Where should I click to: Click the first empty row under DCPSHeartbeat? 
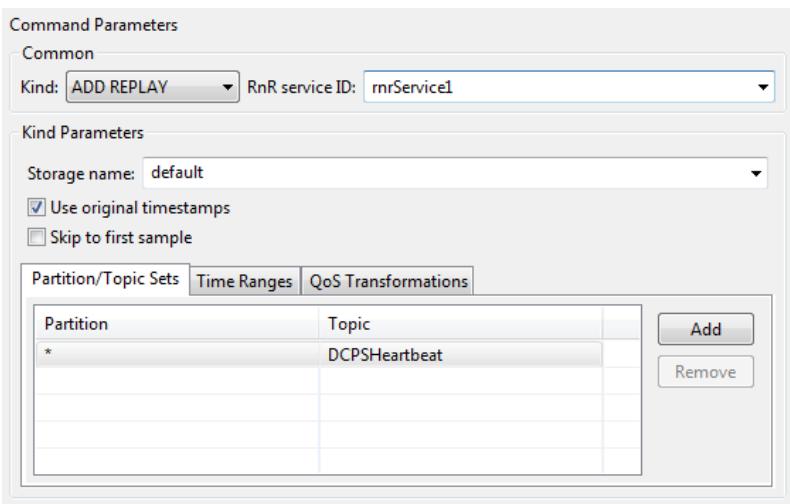pyautogui.click(x=319, y=381)
